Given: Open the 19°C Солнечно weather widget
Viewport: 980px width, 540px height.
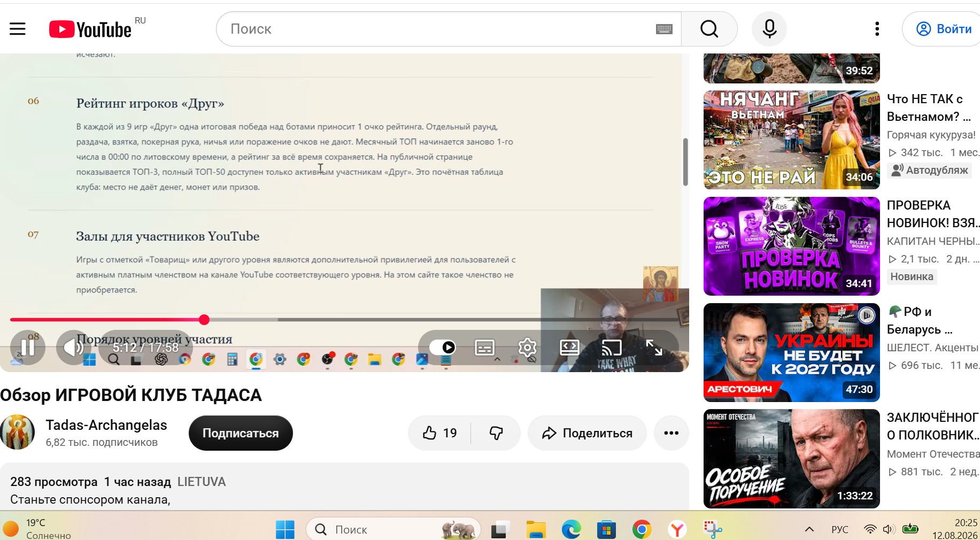Looking at the screenshot, I should [37, 529].
